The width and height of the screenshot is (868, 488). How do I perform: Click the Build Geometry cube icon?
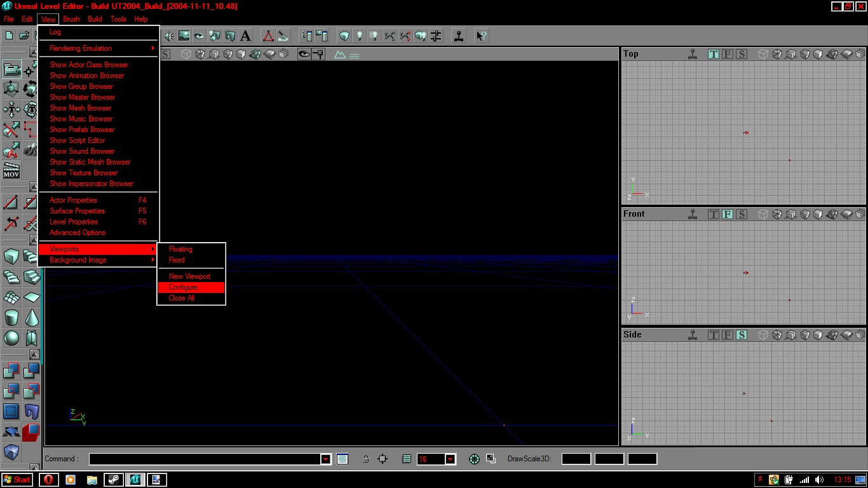point(344,36)
